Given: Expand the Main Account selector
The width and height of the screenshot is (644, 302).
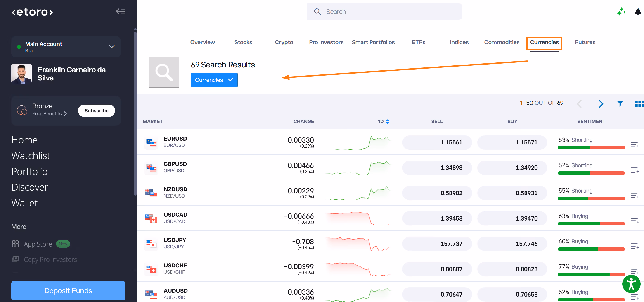Looking at the screenshot, I should tap(66, 47).
